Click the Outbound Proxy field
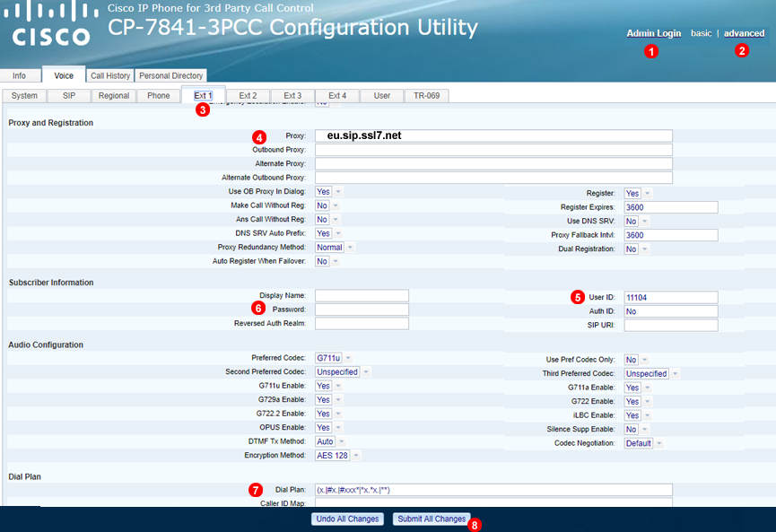This screenshot has width=776, height=532. [493, 150]
